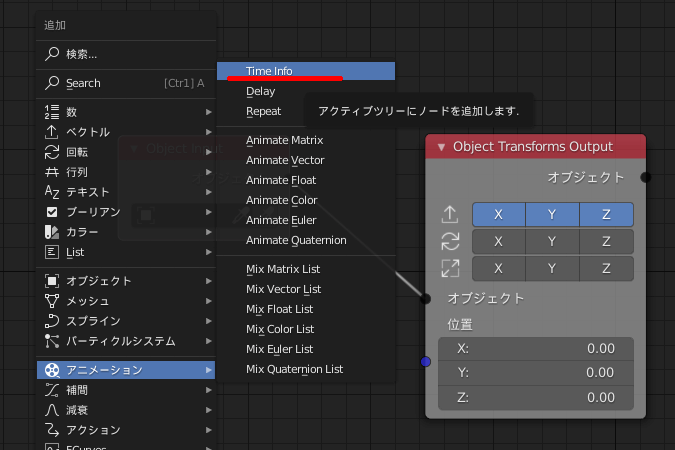
Task: Expand the スプライン submenu arrow
Action: pos(209,321)
